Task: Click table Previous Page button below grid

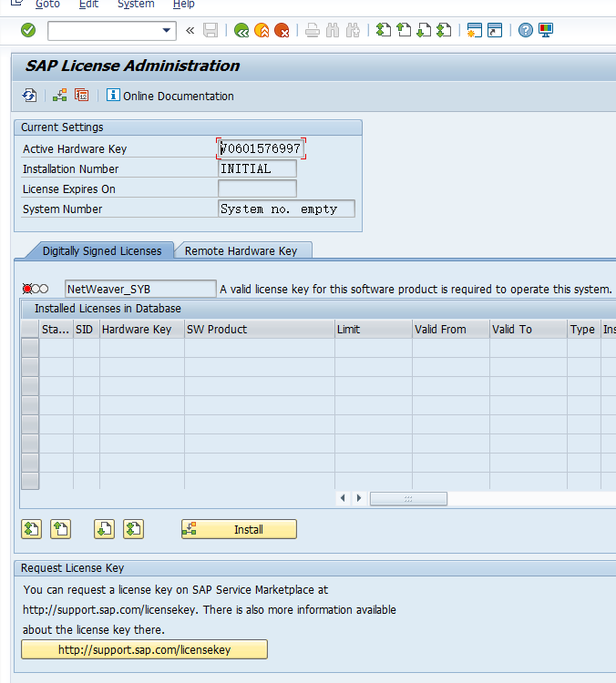Action: point(60,529)
